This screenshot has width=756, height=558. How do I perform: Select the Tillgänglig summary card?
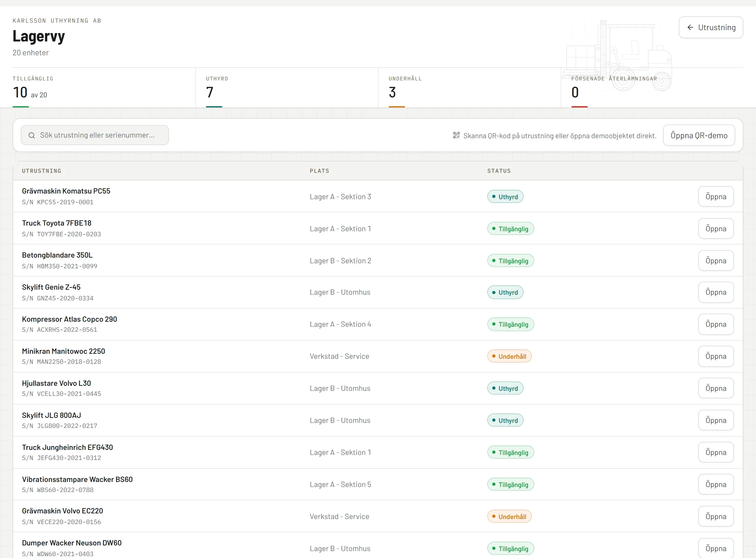click(104, 88)
